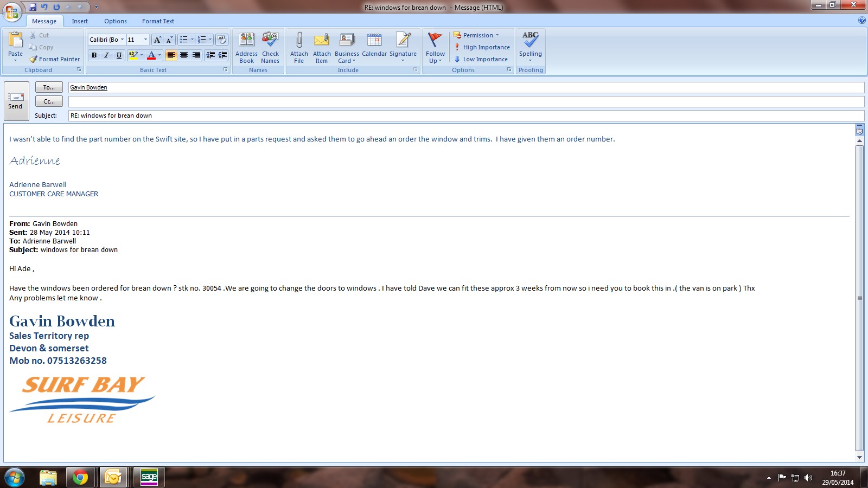Viewport: 868px width, 488px height.
Task: Expand the Follow Up flag menu
Action: [435, 48]
